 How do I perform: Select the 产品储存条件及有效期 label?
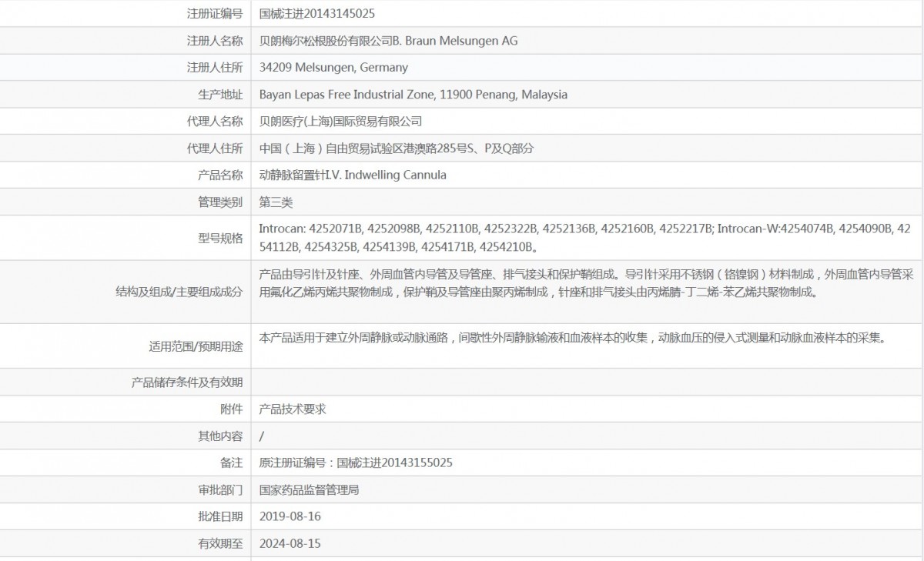pos(187,382)
